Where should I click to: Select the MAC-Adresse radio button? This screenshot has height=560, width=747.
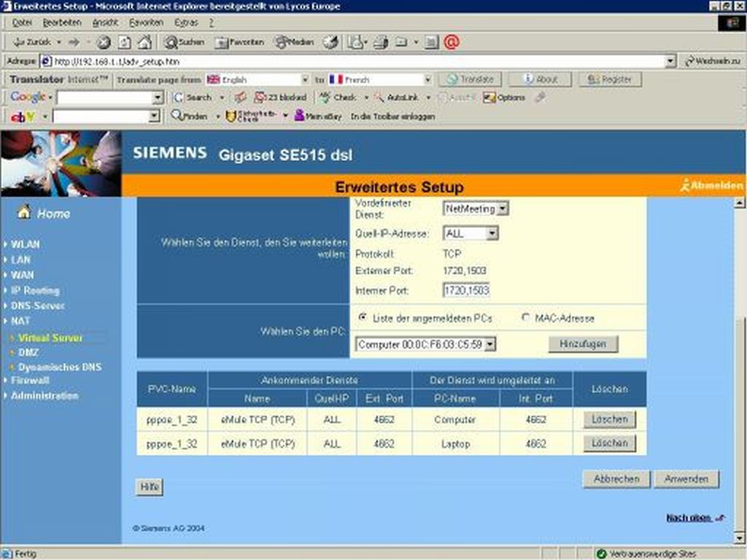[525, 317]
